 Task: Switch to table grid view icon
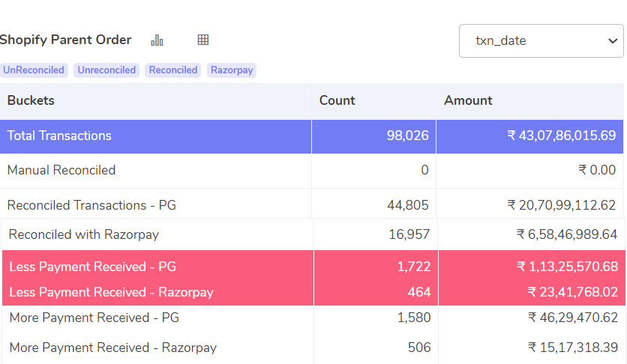(x=203, y=40)
